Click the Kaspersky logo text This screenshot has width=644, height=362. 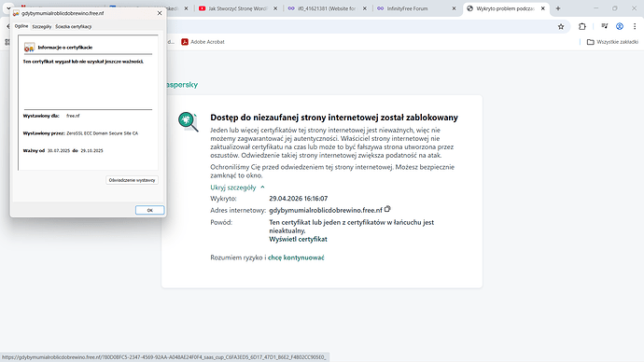[182, 85]
